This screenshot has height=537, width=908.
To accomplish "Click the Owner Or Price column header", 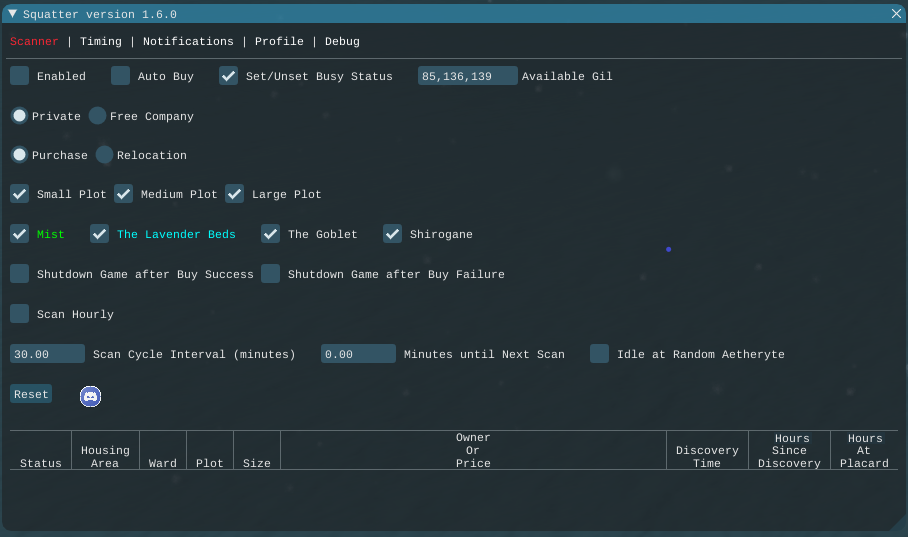I will 473,450.
